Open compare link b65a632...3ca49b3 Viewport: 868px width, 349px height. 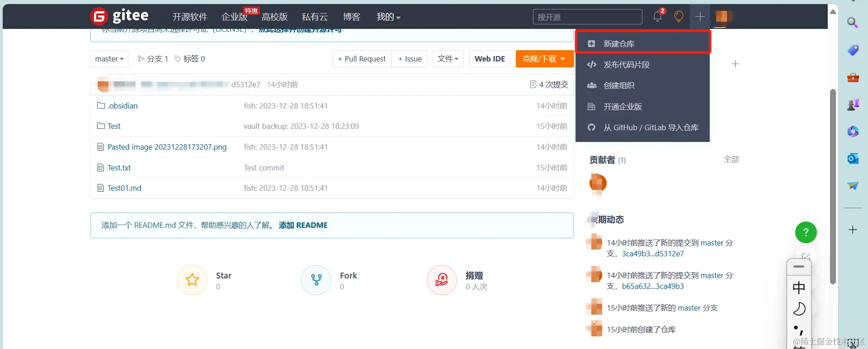coord(653,286)
